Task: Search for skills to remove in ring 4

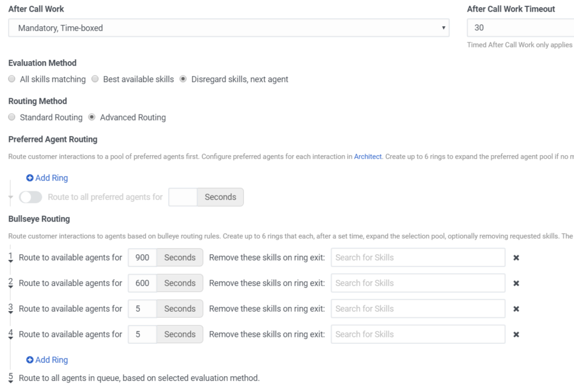Action: coord(418,334)
